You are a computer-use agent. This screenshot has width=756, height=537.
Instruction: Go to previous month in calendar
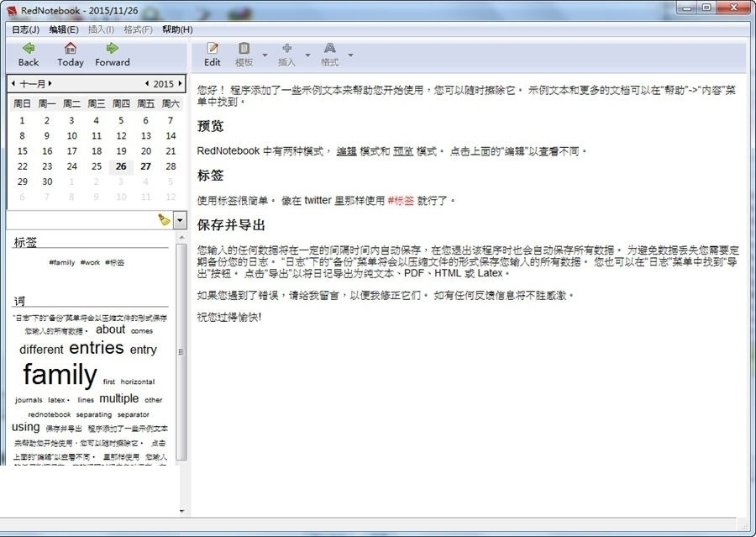click(13, 83)
